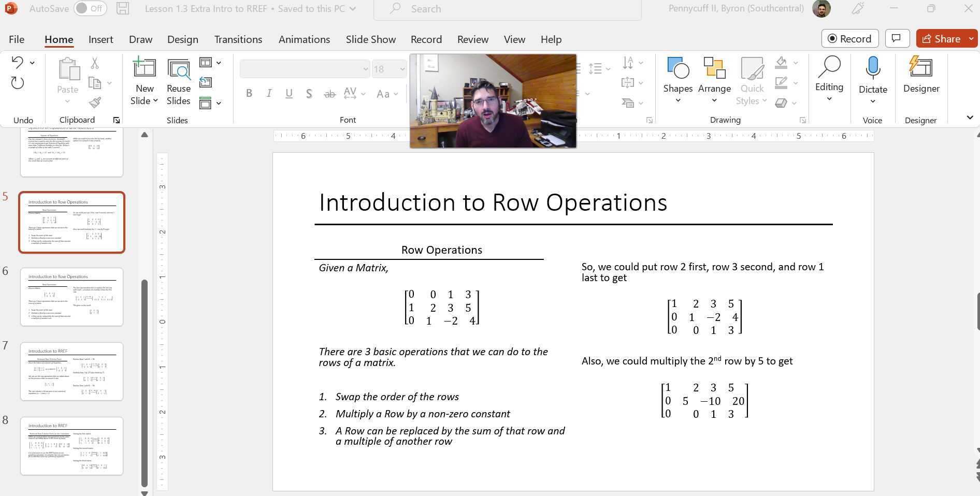Viewport: 980px width, 496px height.
Task: Toggle Italic formatting
Action: click(x=269, y=94)
